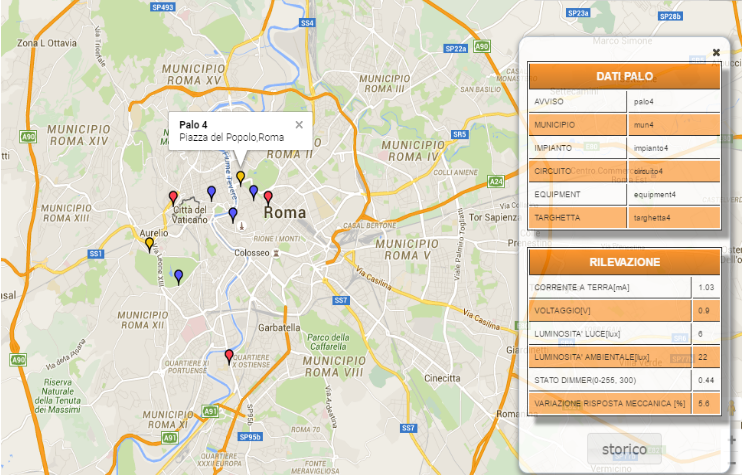Click the DATI PALO header

click(x=624, y=76)
